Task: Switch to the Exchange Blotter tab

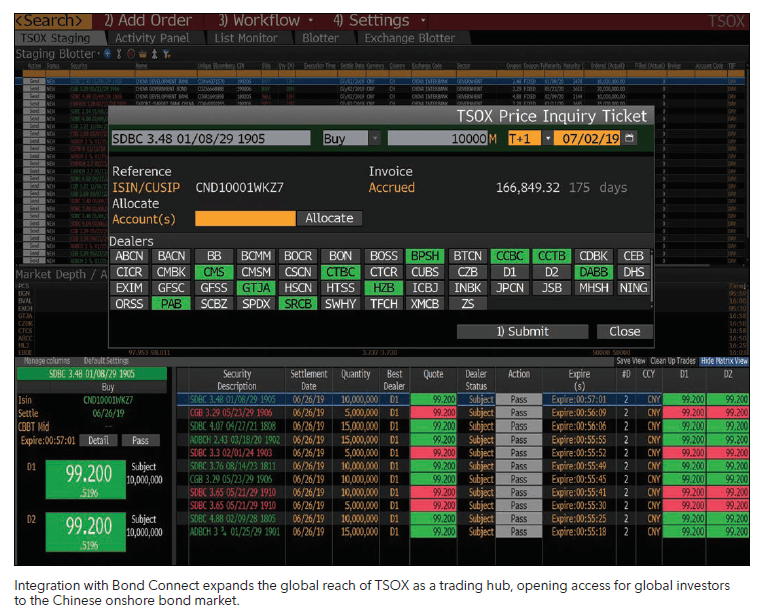Action: [410, 38]
